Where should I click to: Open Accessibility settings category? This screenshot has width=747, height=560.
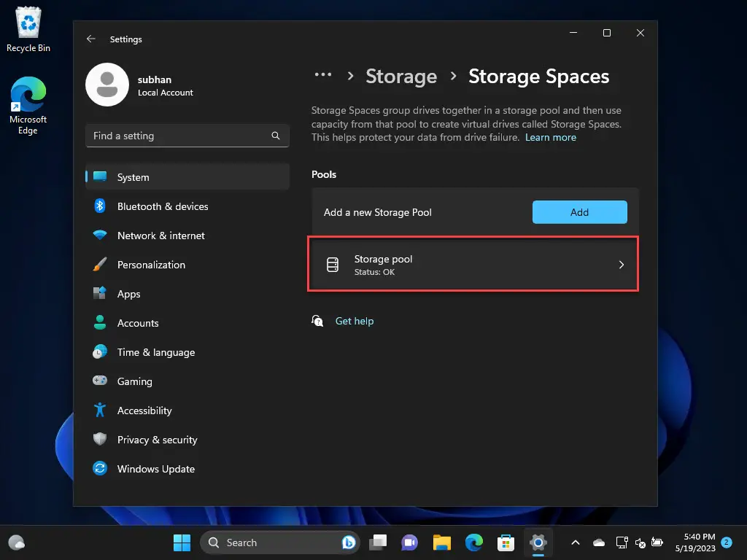click(x=187, y=411)
